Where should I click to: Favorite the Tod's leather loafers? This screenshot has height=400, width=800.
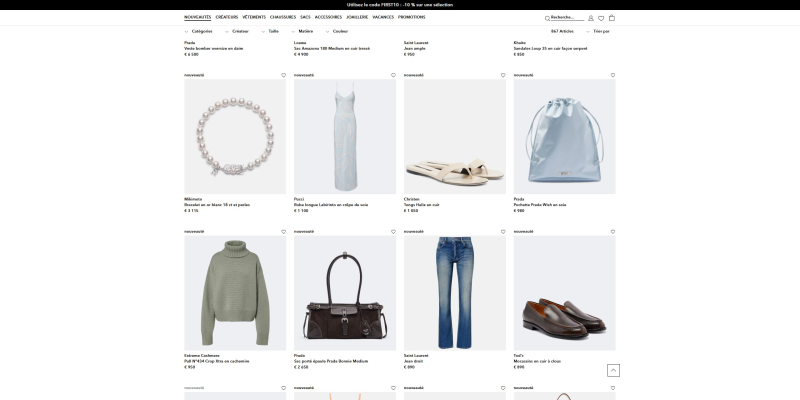click(x=613, y=232)
